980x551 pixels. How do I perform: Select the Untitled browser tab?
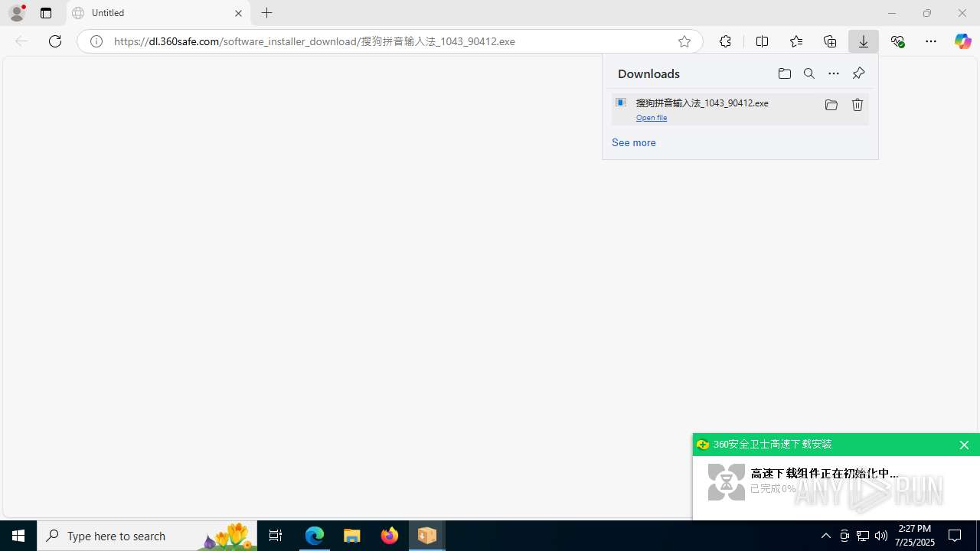click(x=158, y=13)
